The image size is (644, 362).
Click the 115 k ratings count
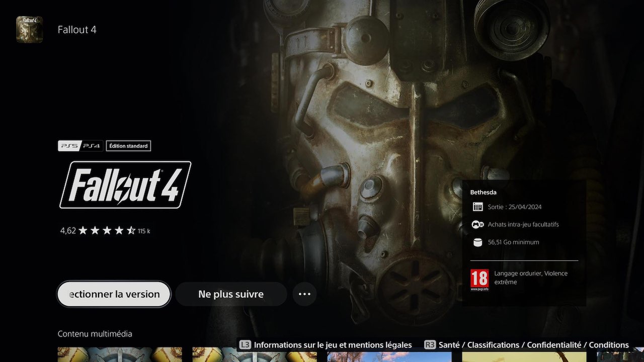[x=144, y=231]
